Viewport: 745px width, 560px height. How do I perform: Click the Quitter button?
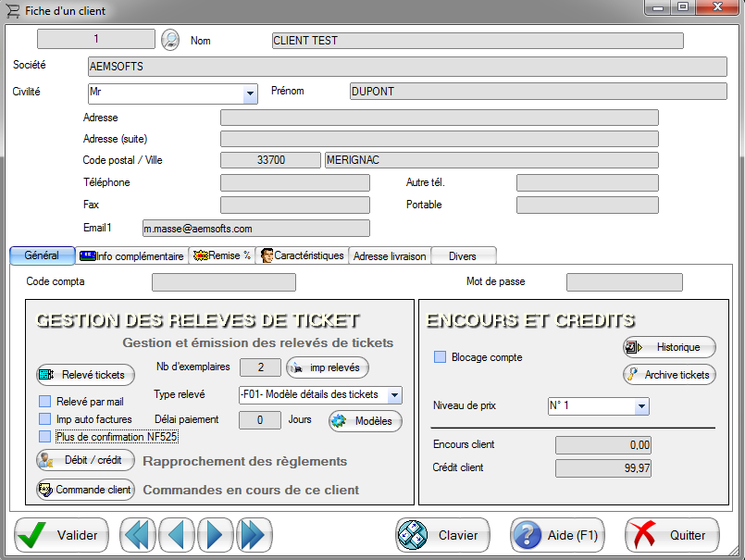point(672,535)
